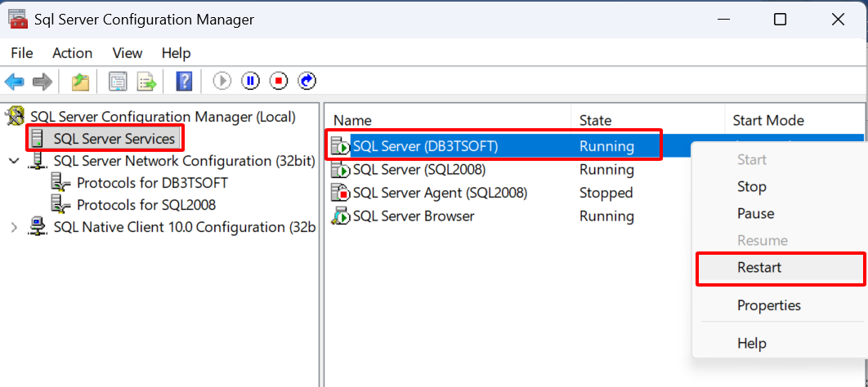Viewport: 868px width, 387px height.
Task: Click the blue Back arrow in toolbar
Action: 14,81
